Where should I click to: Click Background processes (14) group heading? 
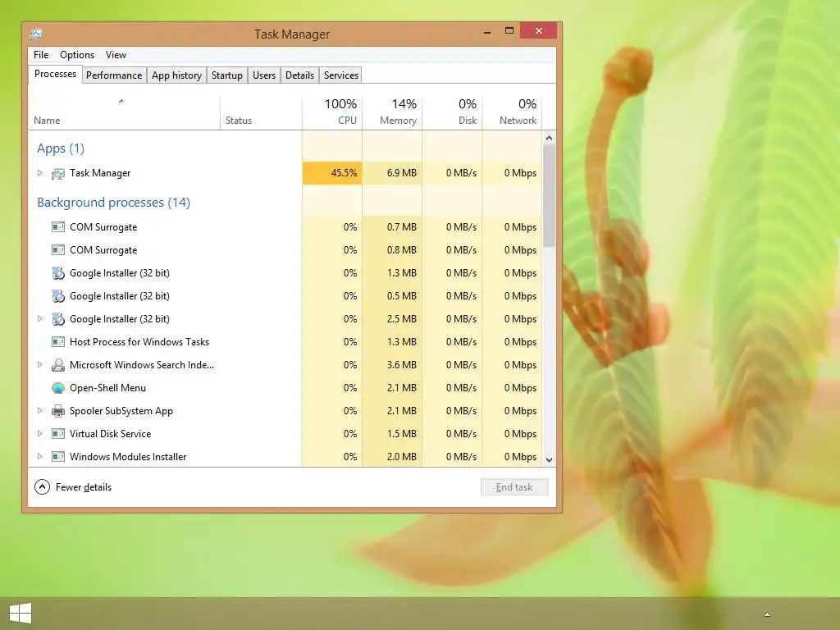click(113, 203)
